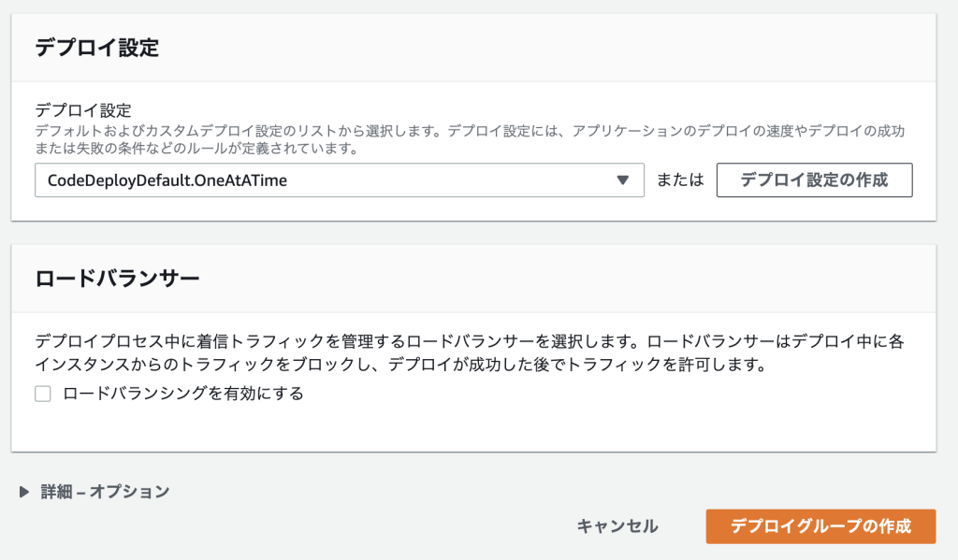
Task: Enable the ロードバランシングを有効にする checkbox
Action: tap(43, 394)
